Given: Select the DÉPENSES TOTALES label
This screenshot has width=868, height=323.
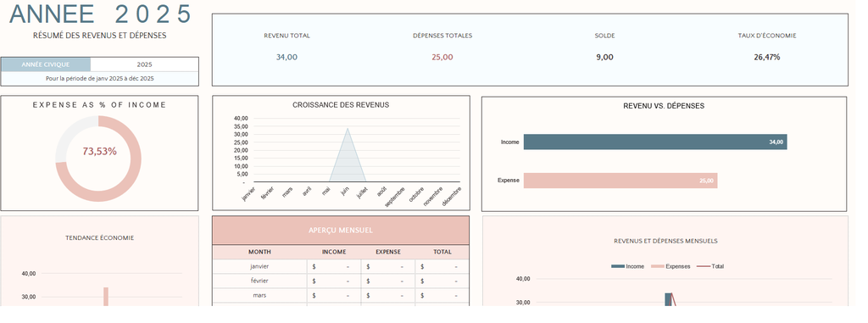Looking at the screenshot, I should coord(442,36).
